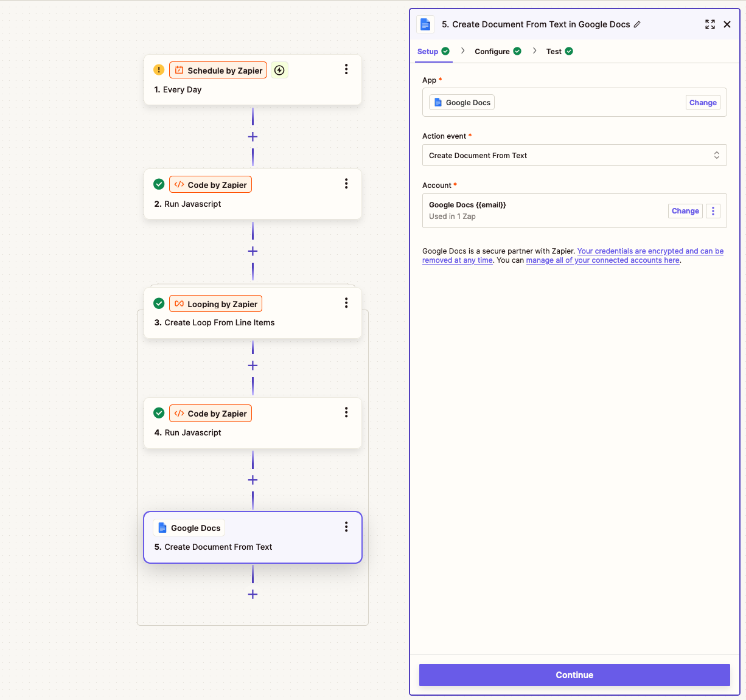Click the Looping by Zapier app badge
Viewport: 746px width, 700px height.
(x=215, y=304)
